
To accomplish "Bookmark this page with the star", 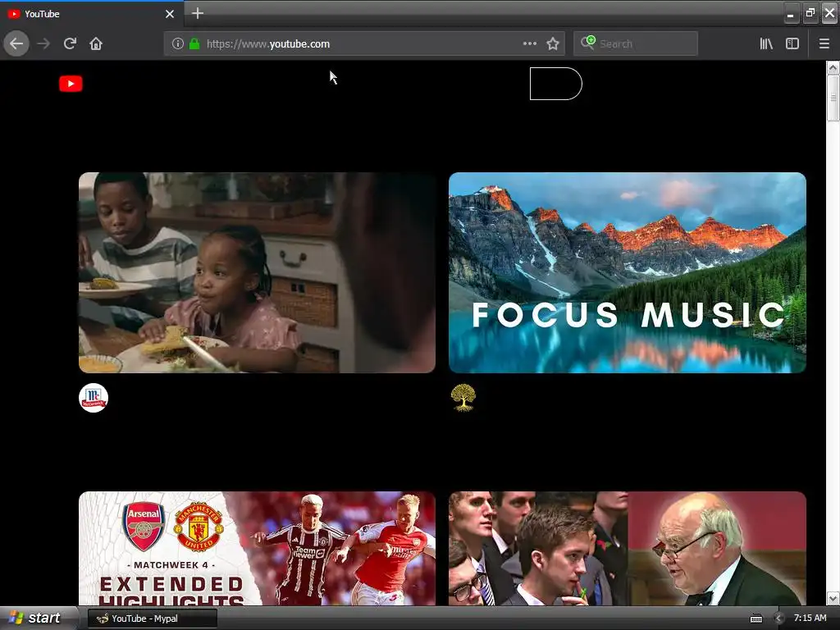I will point(553,43).
